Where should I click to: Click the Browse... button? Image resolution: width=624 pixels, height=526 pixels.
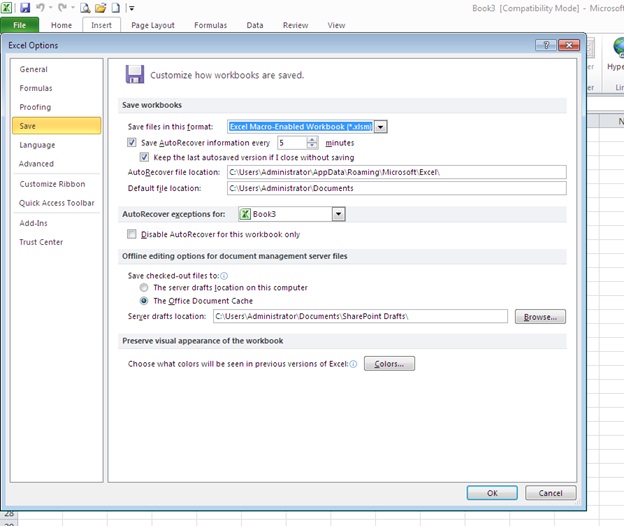540,317
